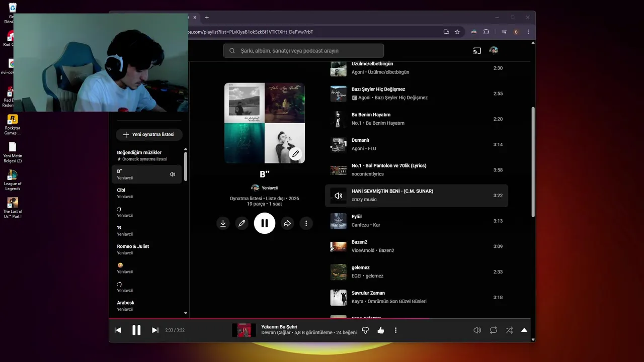The height and width of the screenshot is (362, 644).
Task: Create a new playlist with Yeni oynatma listesi
Action: tap(149, 135)
